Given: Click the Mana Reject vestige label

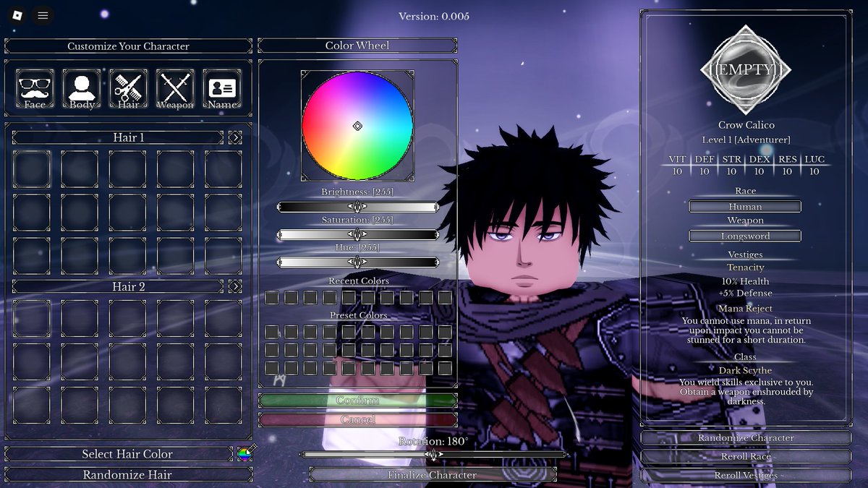Looking at the screenshot, I should [746, 309].
